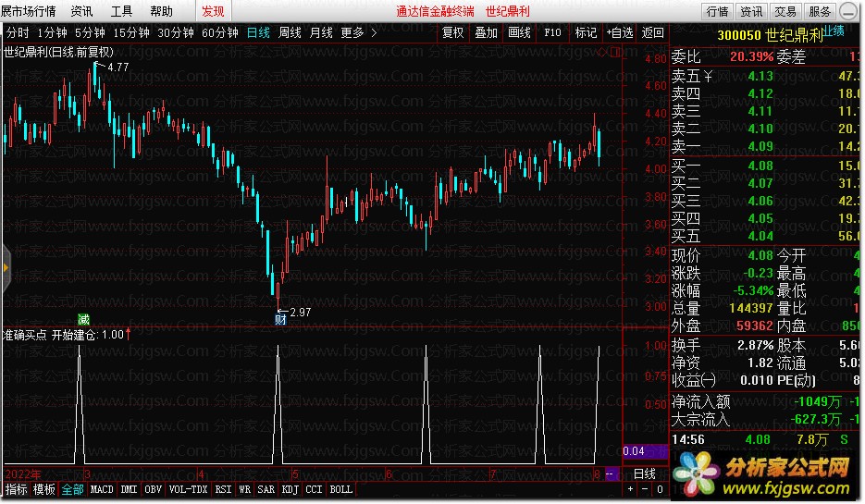Click the 准确买点 indicator name label
This screenshot has width=865, height=504.
[24, 335]
